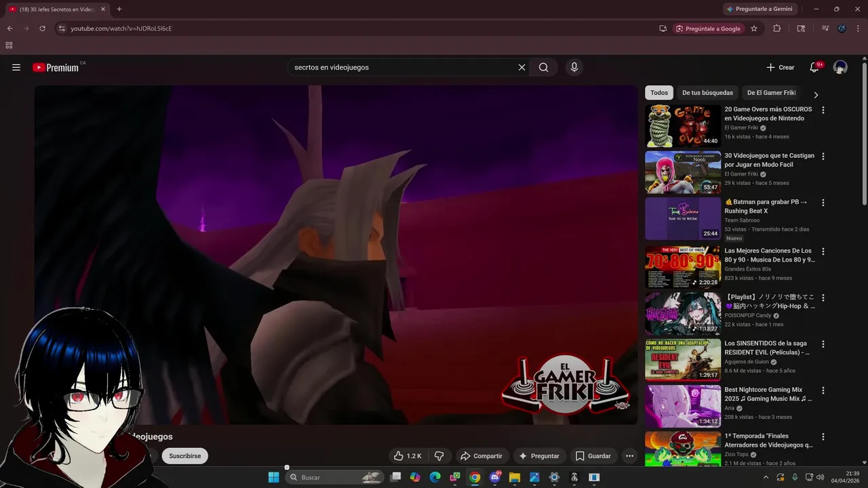Screen dimensions: 868x488
Task: Open the media controls music icon
Action: [x=825, y=28]
